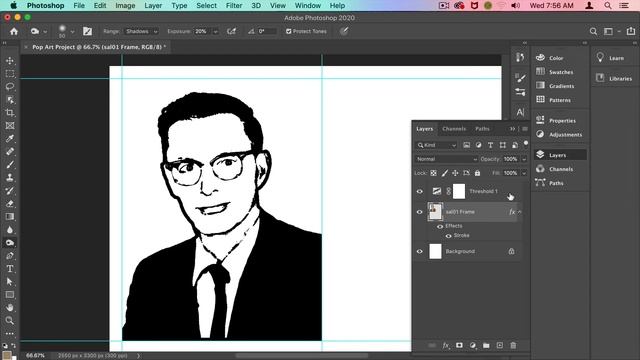
Task: Toggle Protect Tones checkbox
Action: pos(289,31)
